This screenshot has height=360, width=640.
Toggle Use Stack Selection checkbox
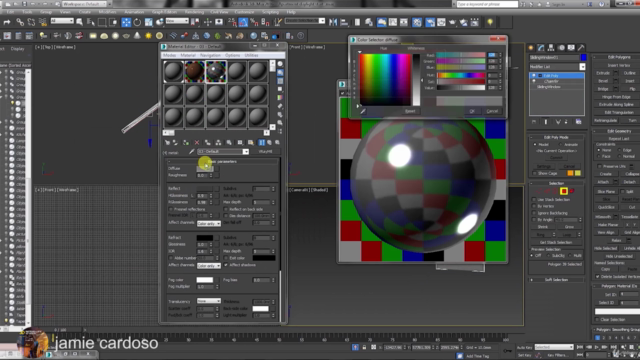(534, 200)
